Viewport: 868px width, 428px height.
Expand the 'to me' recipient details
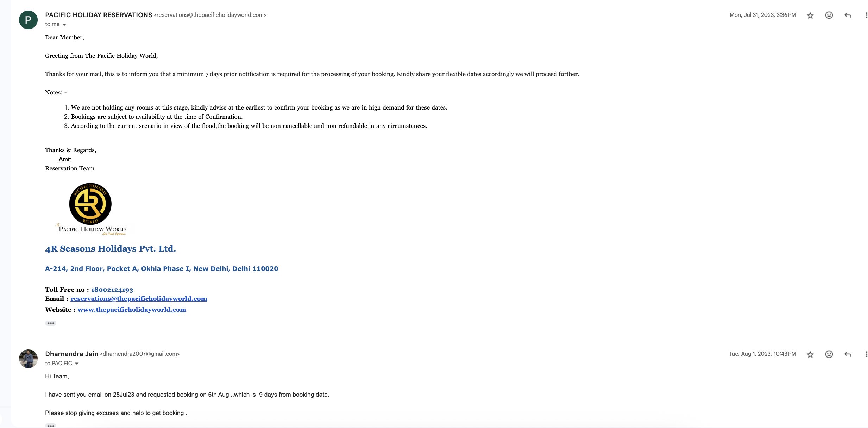[64, 25]
